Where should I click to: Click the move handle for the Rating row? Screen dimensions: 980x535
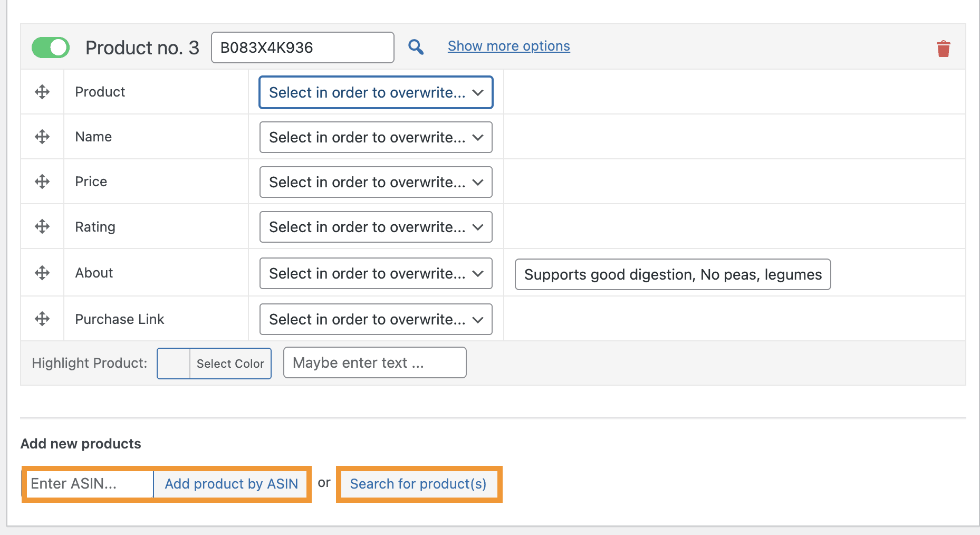click(42, 226)
